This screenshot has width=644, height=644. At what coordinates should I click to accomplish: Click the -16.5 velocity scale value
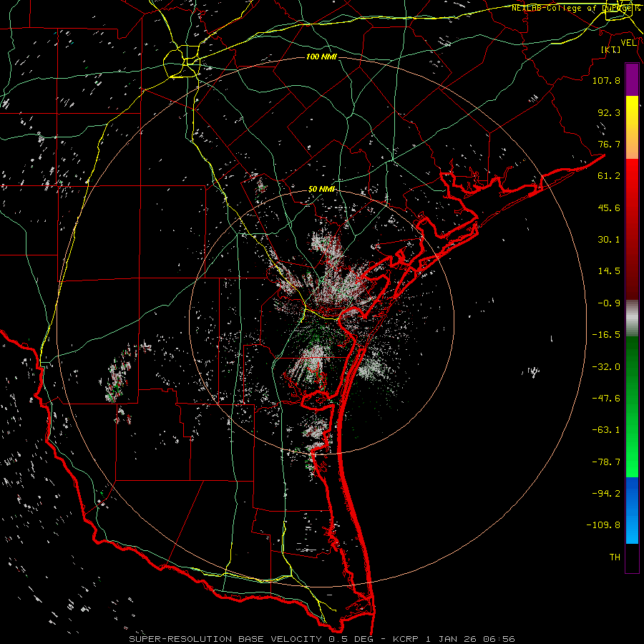(606, 335)
